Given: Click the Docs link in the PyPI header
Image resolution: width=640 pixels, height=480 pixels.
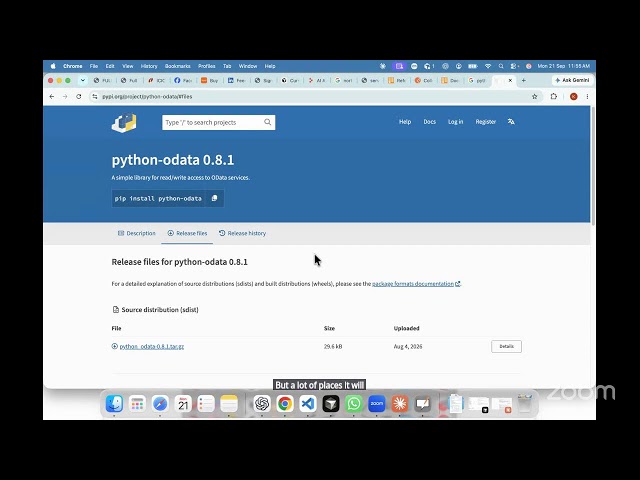Looking at the screenshot, I should click(429, 122).
